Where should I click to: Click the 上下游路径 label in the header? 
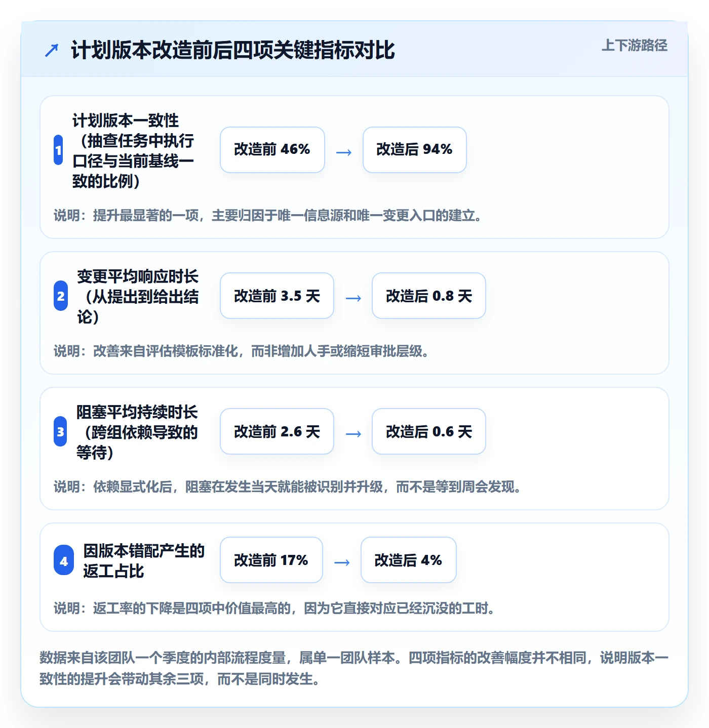634,46
